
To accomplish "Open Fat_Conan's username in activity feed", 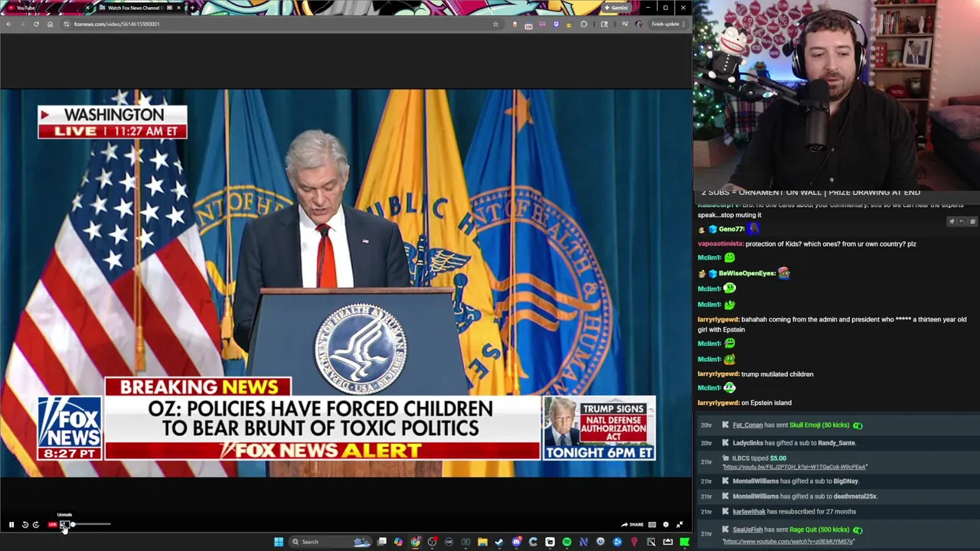I will (x=747, y=425).
